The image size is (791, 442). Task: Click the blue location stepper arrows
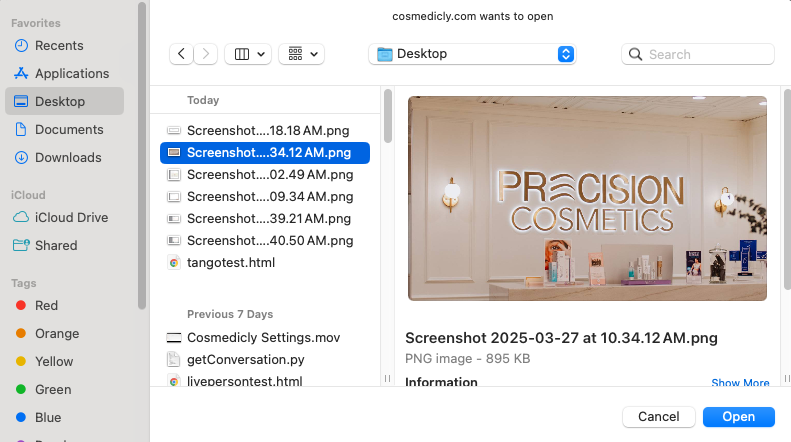(566, 54)
